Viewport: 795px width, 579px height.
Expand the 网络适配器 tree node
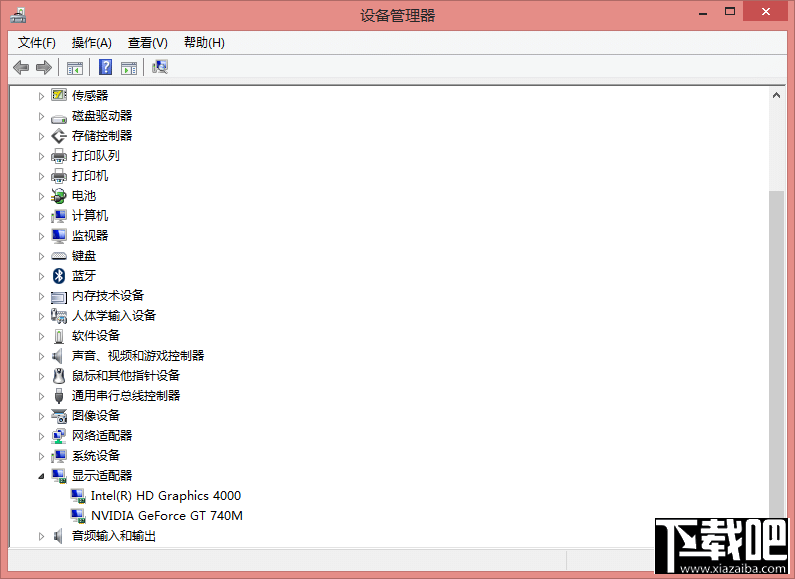[x=41, y=436]
